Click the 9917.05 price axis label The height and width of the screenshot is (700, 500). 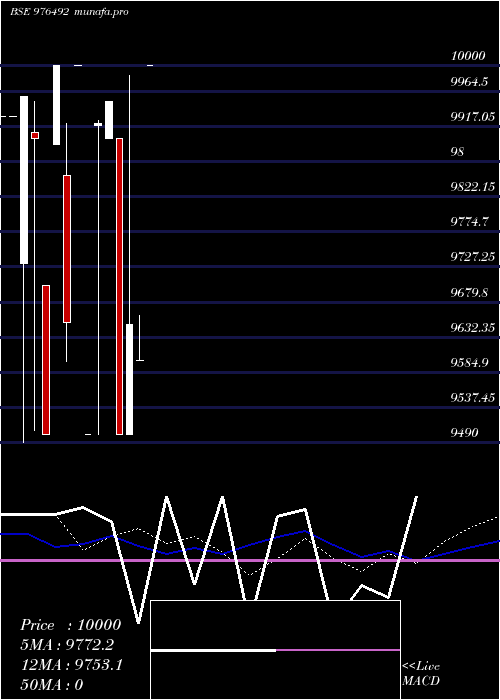point(473,117)
